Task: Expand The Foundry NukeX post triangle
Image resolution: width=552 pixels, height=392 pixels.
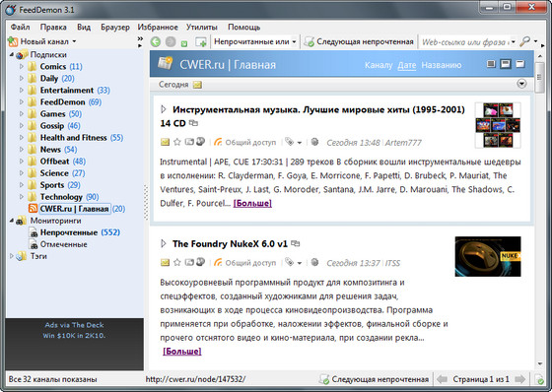Action: coord(164,243)
